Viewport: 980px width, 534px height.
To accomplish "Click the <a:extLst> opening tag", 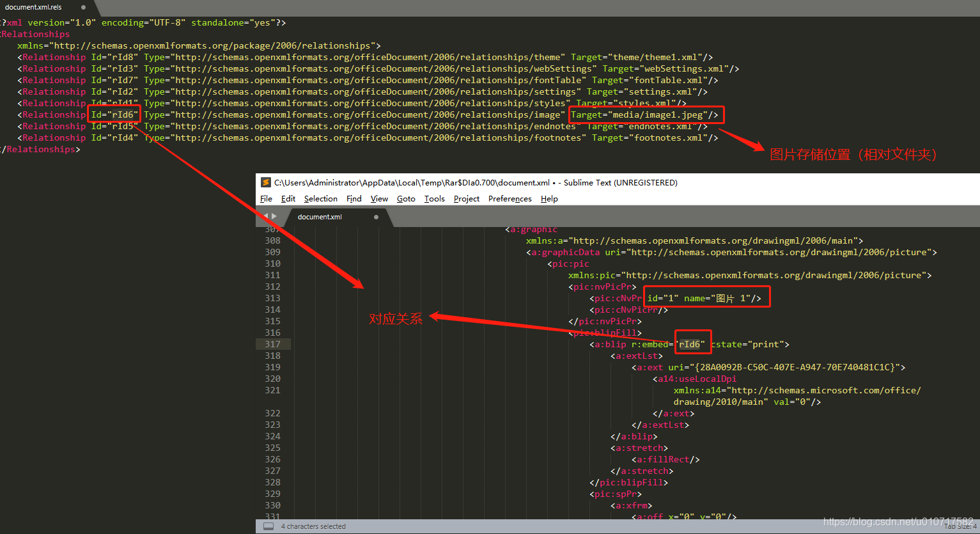I will tap(637, 356).
